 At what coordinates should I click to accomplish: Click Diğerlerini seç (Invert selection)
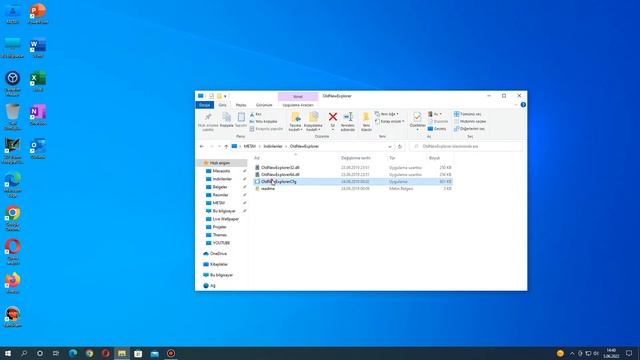[x=469, y=129]
